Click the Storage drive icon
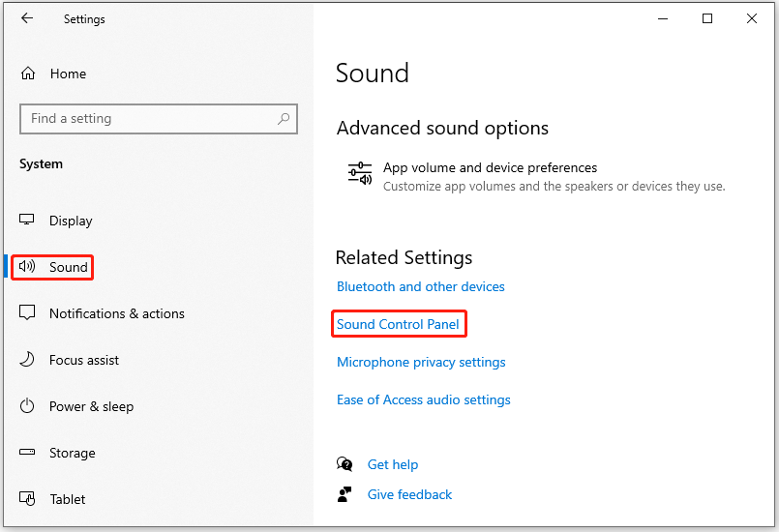The height and width of the screenshot is (532, 779). (x=27, y=452)
